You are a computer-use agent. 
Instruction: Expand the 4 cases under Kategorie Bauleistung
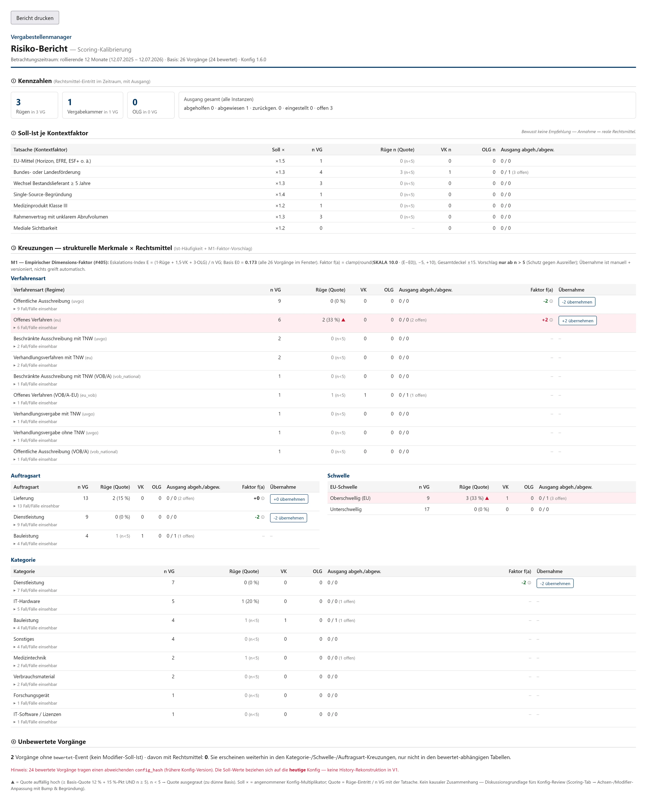click(x=35, y=629)
